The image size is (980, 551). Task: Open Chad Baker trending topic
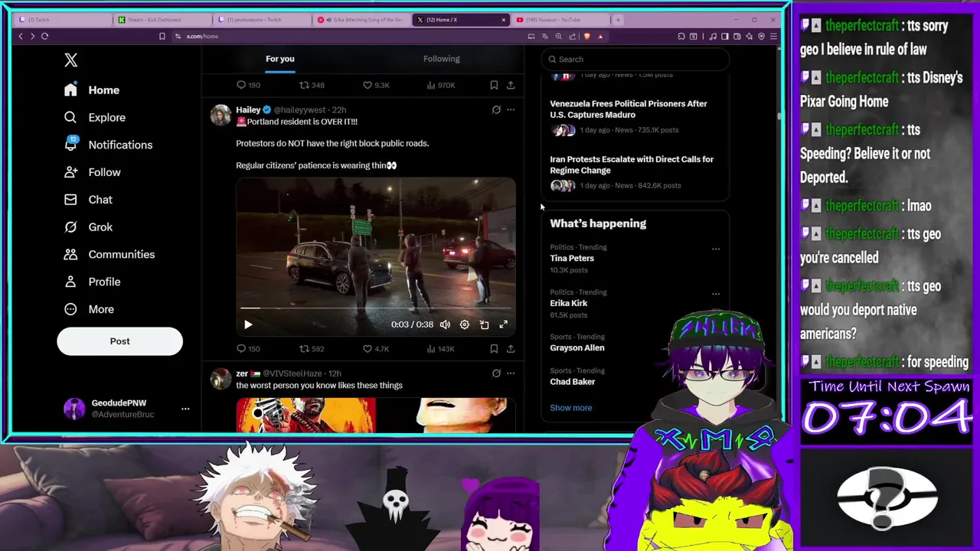pos(573,382)
